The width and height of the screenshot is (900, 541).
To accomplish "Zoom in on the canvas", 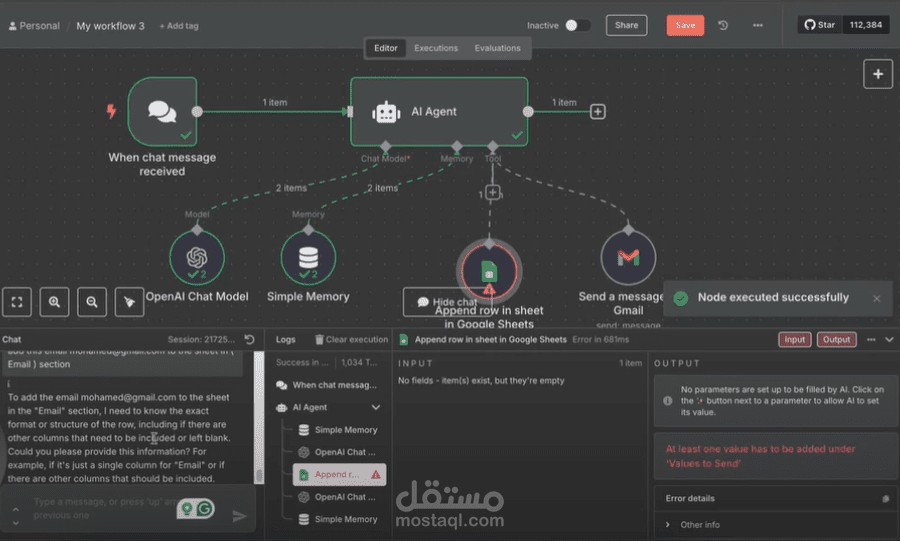I will pos(54,302).
